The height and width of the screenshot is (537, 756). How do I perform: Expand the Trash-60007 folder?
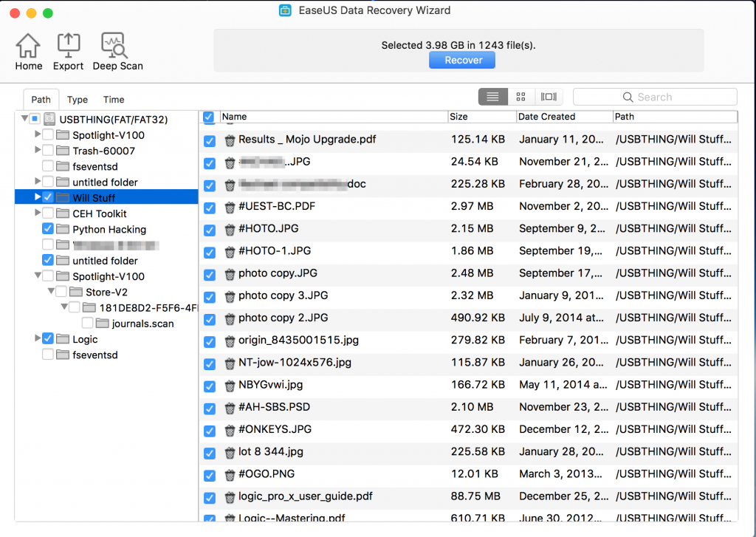(38, 150)
